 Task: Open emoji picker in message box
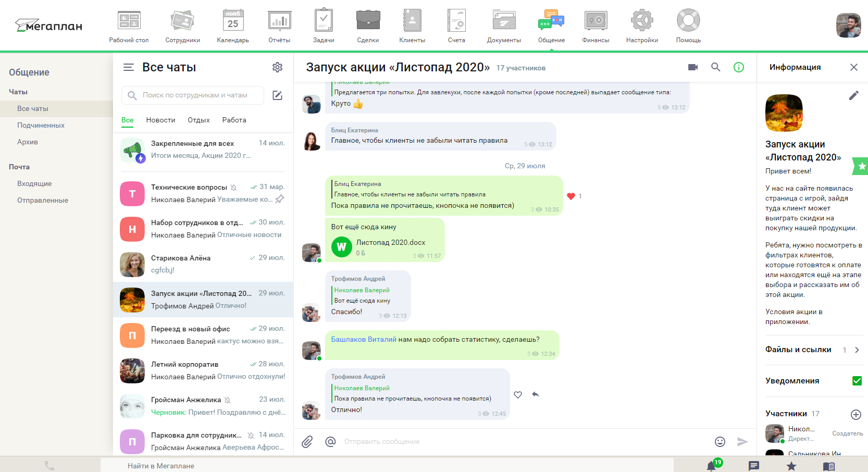(x=720, y=442)
